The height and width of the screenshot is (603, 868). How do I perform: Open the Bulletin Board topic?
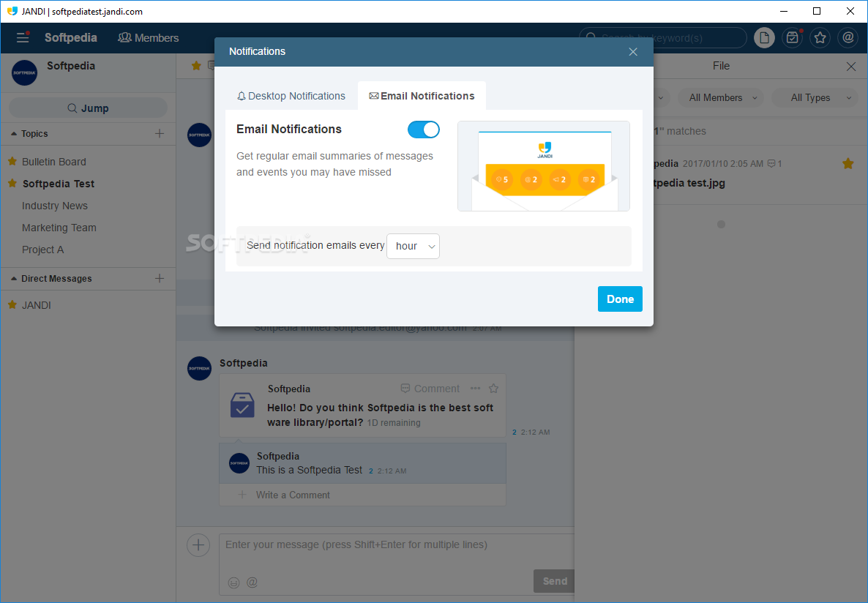[x=53, y=162]
